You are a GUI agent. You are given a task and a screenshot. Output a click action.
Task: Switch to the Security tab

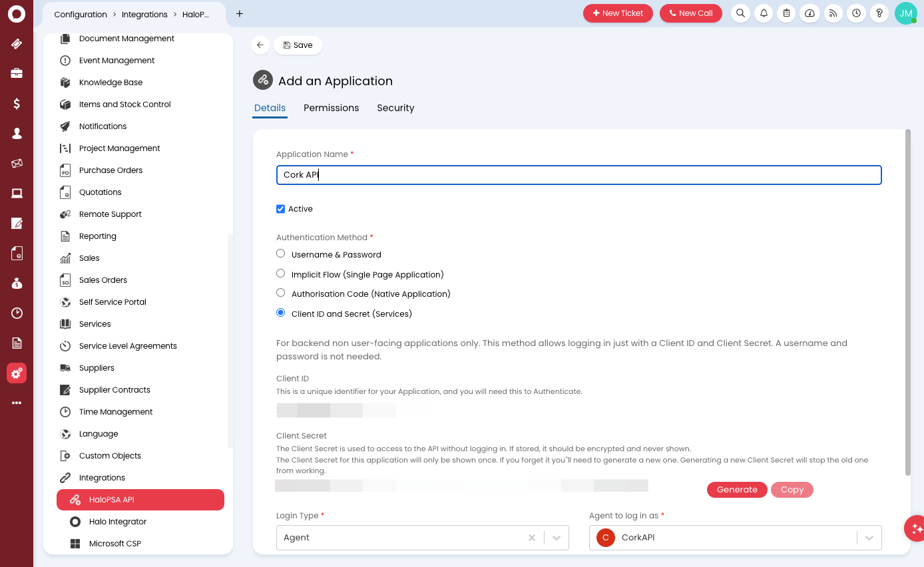click(x=395, y=108)
